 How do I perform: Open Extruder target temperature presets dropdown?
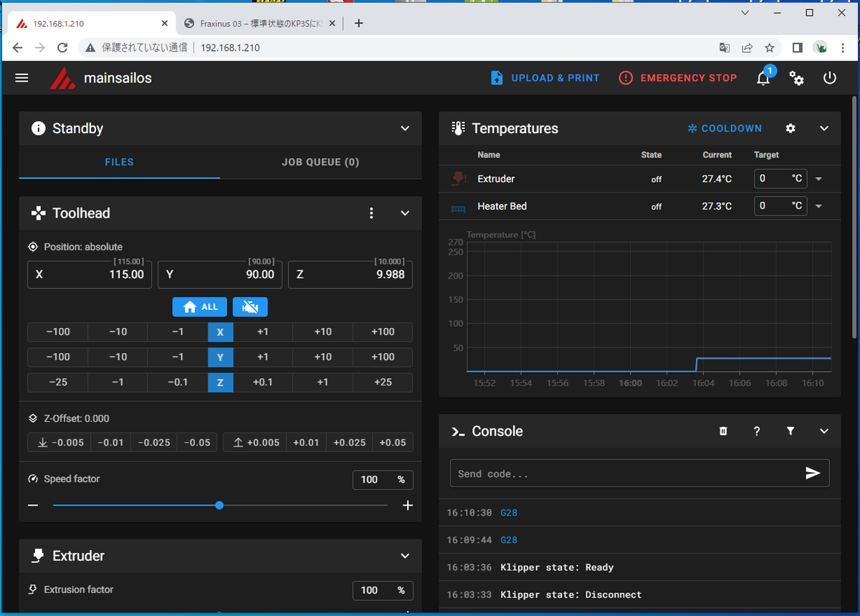[x=818, y=179]
